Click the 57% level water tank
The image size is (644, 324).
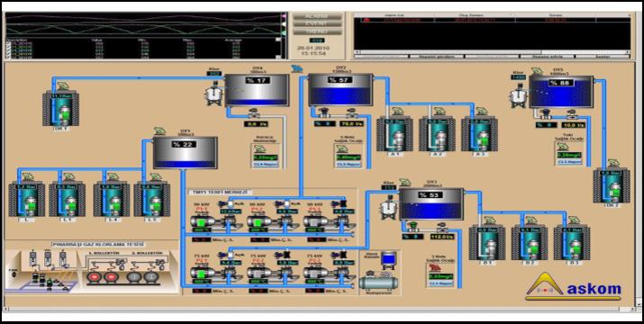tap(340, 89)
